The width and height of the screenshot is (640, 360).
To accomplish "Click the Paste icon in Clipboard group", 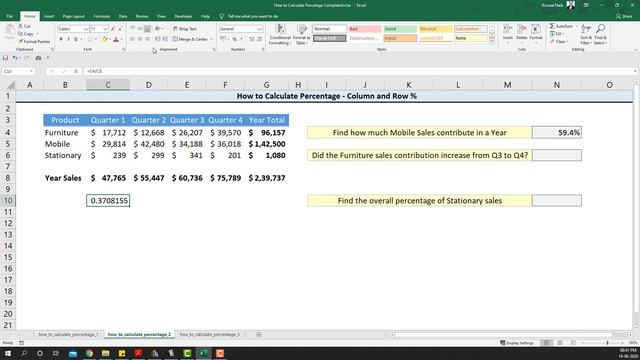I will [9, 32].
